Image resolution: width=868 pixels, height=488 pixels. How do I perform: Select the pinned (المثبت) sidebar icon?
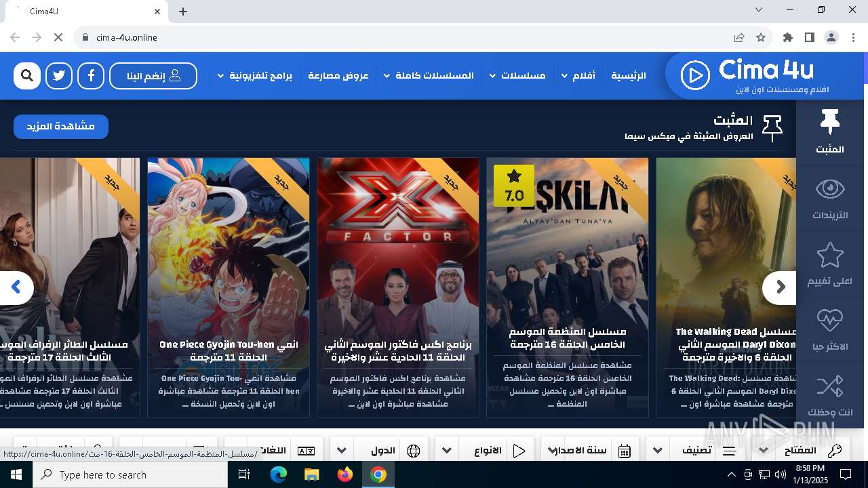coord(830,123)
